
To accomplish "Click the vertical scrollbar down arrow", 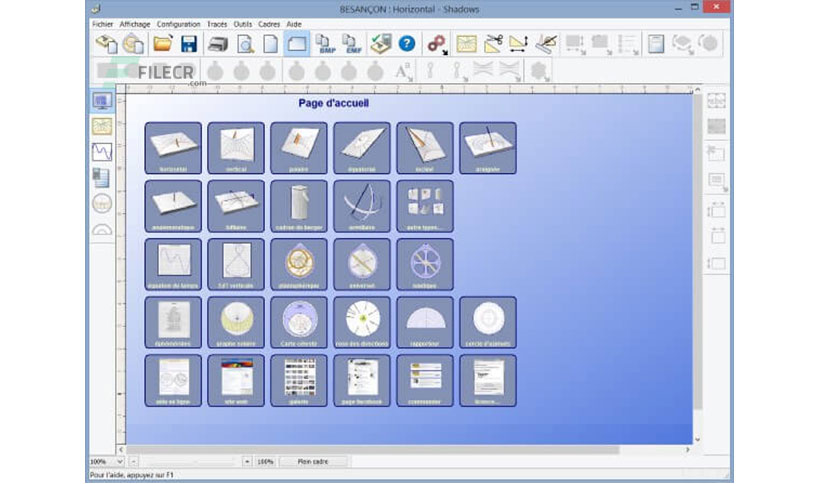I will click(697, 440).
